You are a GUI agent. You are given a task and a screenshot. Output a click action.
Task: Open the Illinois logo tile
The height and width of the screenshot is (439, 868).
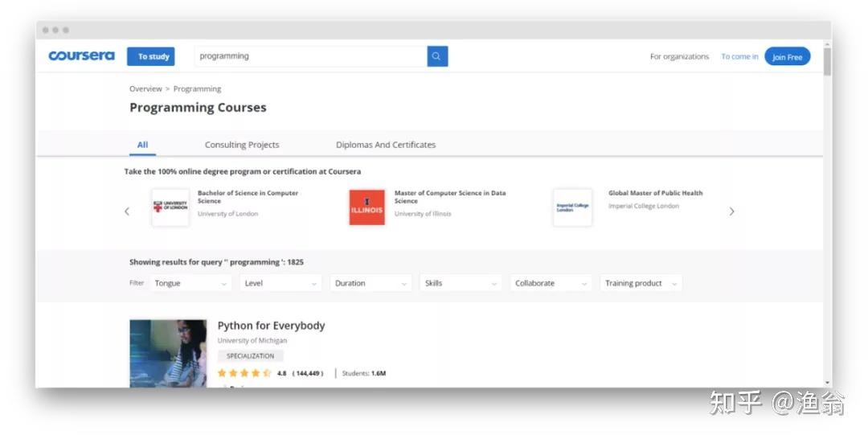tap(366, 207)
